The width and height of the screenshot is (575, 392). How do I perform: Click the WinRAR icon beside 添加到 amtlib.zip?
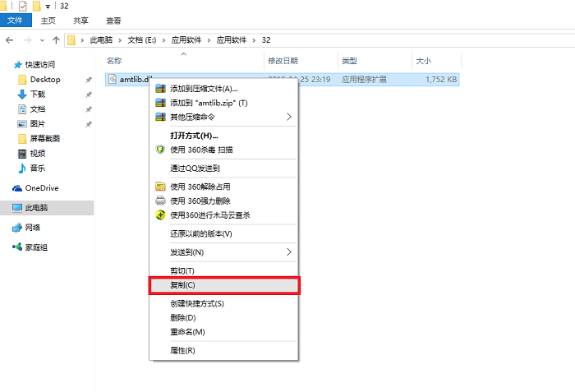pyautogui.click(x=161, y=103)
